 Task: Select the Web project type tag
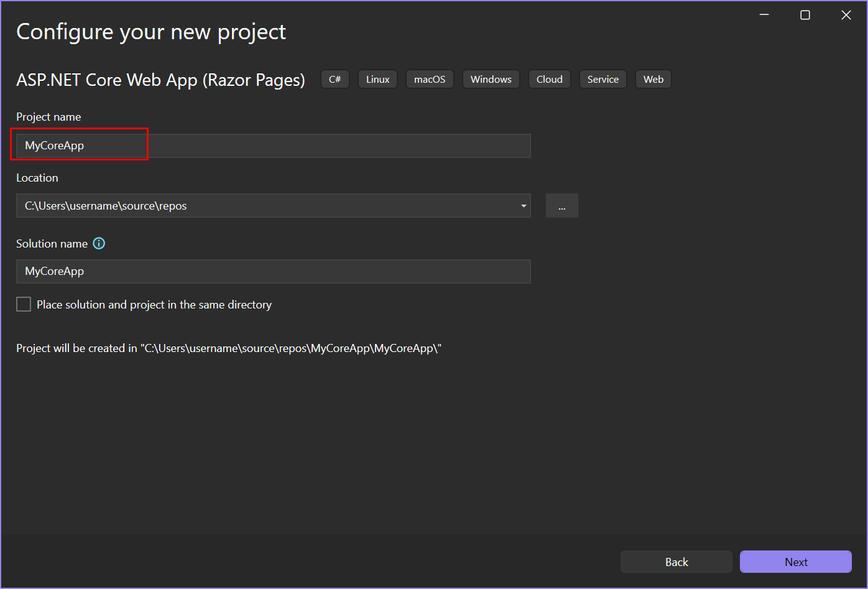coord(653,79)
